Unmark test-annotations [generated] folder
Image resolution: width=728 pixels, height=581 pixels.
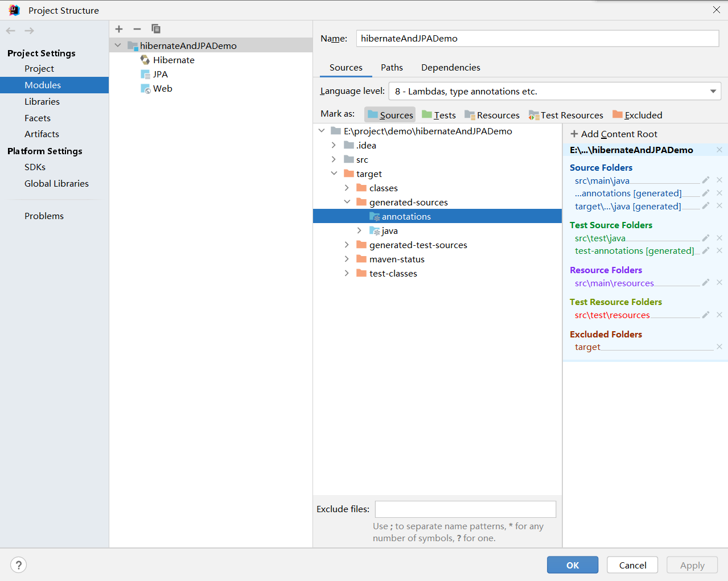[x=719, y=250]
